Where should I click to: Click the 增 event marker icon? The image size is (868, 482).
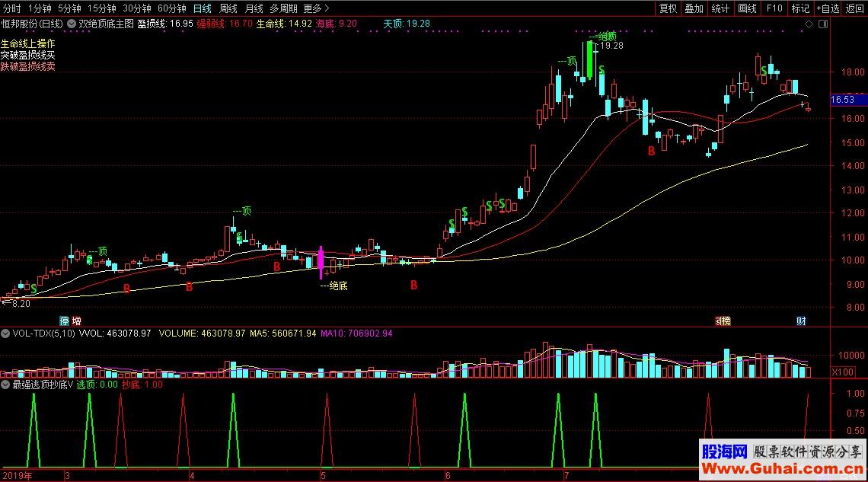(x=76, y=321)
